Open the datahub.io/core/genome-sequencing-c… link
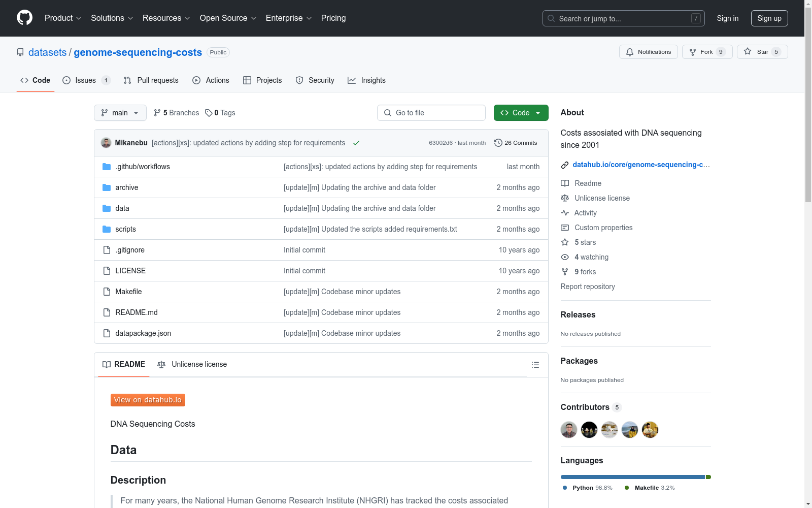Viewport: 812px width, 508px height. (641, 165)
